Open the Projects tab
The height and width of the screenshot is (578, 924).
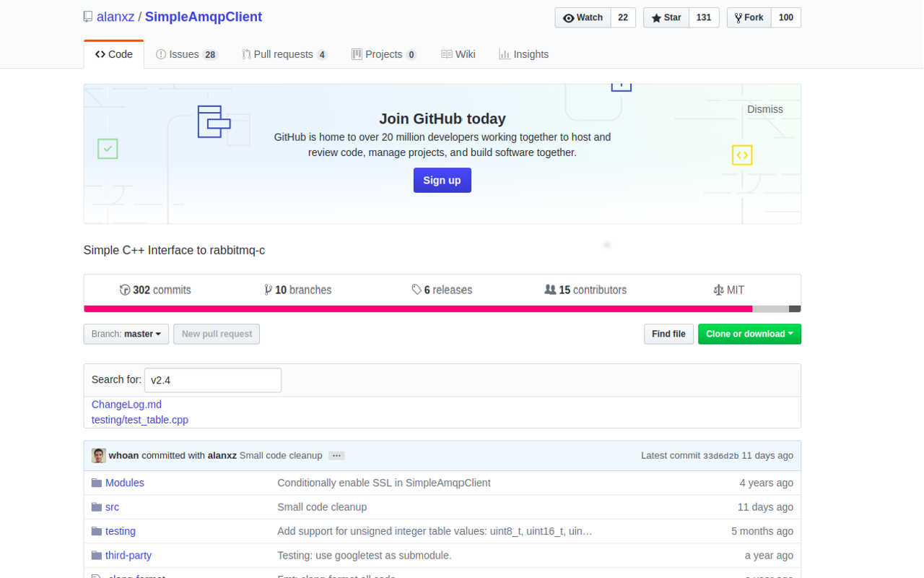point(384,54)
